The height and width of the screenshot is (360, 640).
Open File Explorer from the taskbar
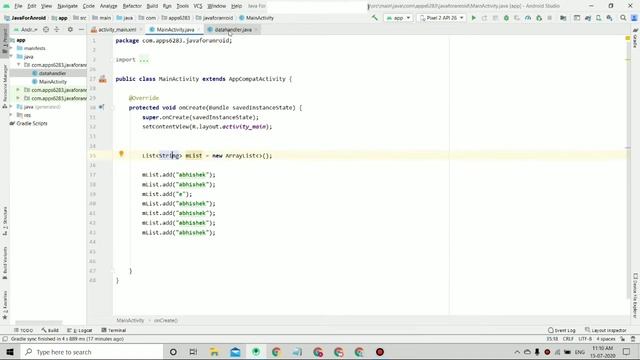[x=214, y=352]
